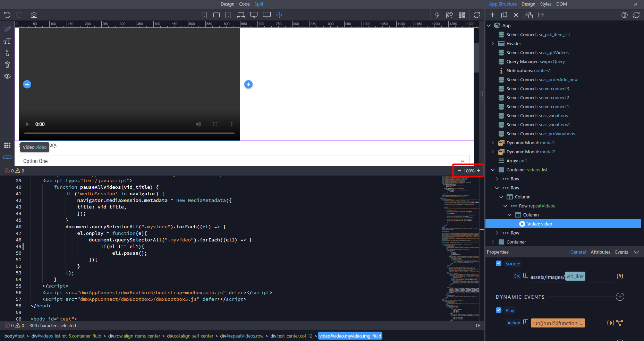Delete the selected component with the X icon
Viewport: 644px width, 341px height.
[516, 15]
